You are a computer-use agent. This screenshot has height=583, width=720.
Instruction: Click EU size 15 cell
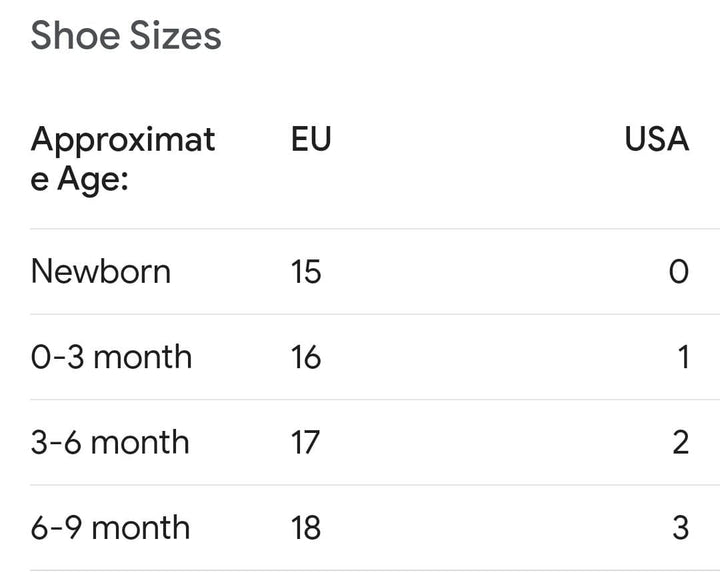(306, 271)
